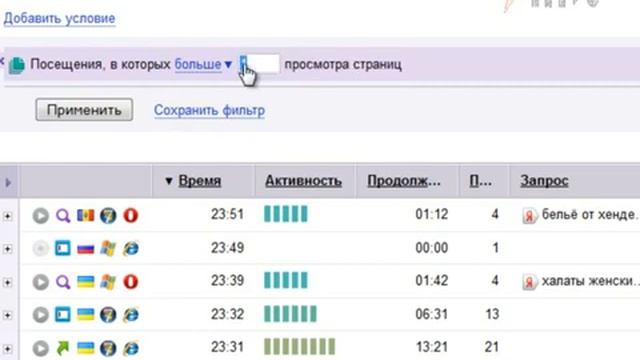Sort by the 'П...' column header
Image resolution: width=640 pixels, height=360 pixels.
[480, 181]
